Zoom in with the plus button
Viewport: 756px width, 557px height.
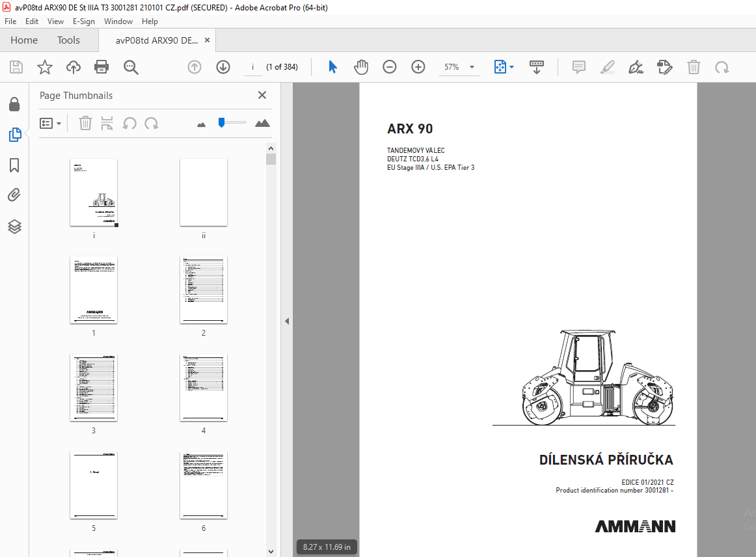point(418,67)
